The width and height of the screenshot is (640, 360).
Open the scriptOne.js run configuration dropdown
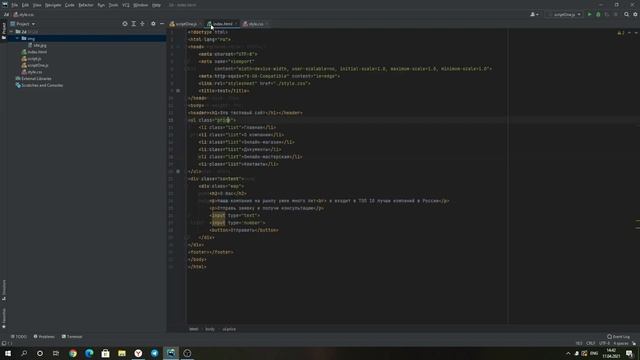click(x=564, y=15)
